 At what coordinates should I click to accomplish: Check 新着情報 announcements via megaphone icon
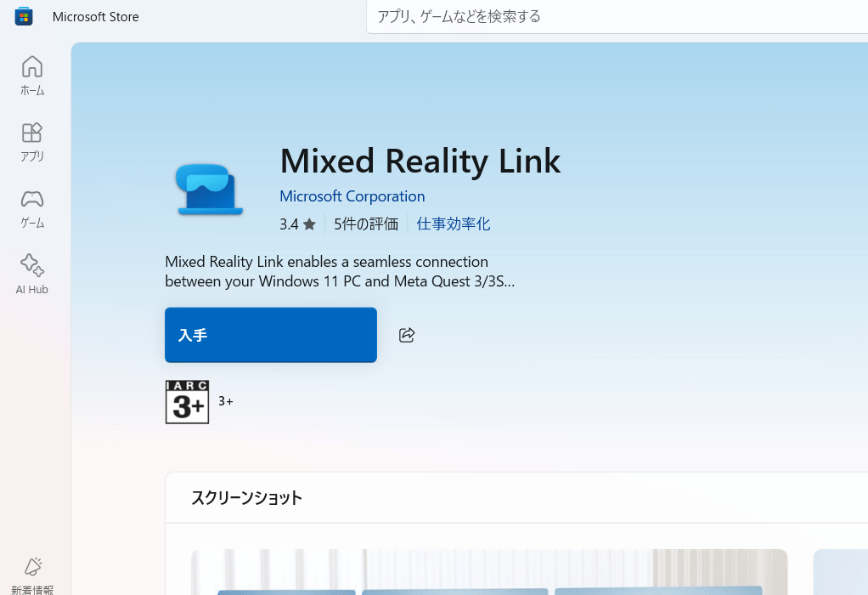click(32, 571)
